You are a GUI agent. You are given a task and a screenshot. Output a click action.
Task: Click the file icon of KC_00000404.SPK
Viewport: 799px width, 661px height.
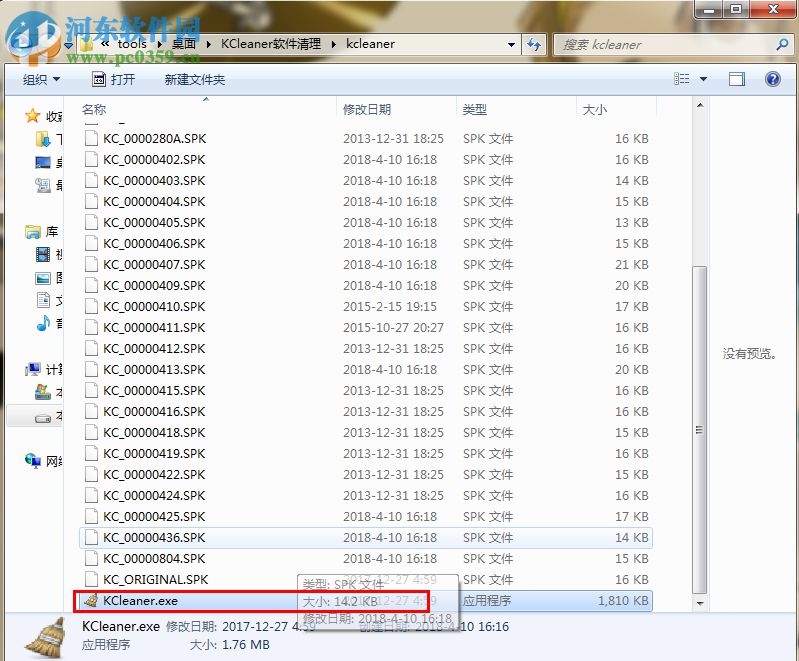(x=91, y=202)
